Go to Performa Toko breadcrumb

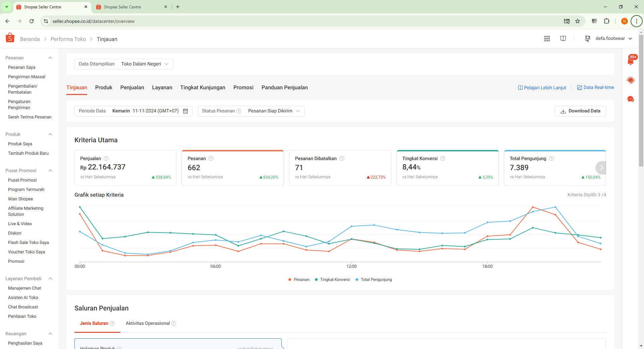pos(68,39)
